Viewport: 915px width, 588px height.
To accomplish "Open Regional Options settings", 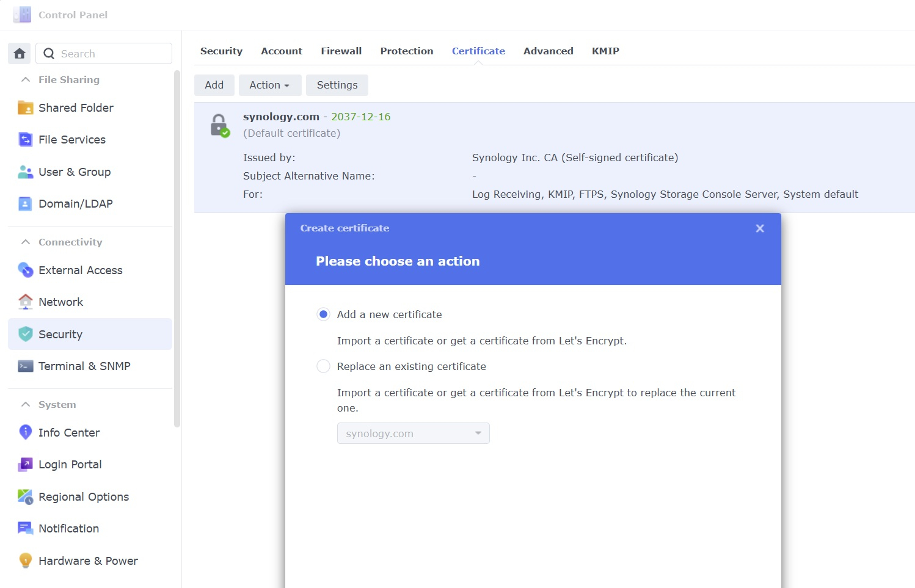I will (90, 497).
